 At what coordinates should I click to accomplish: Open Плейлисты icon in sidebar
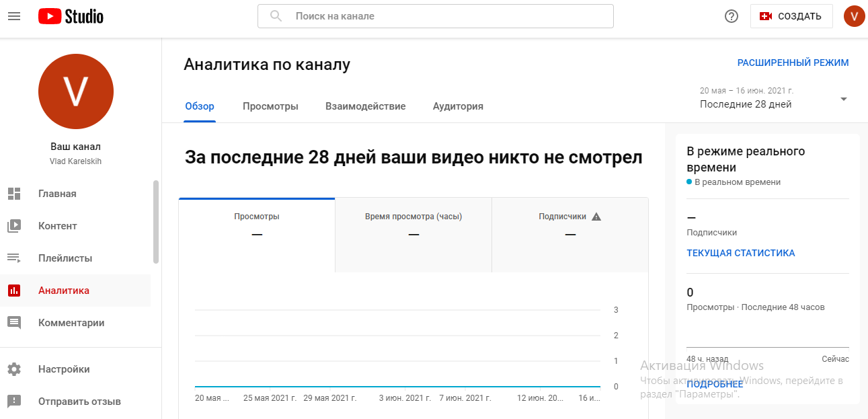(x=14, y=258)
